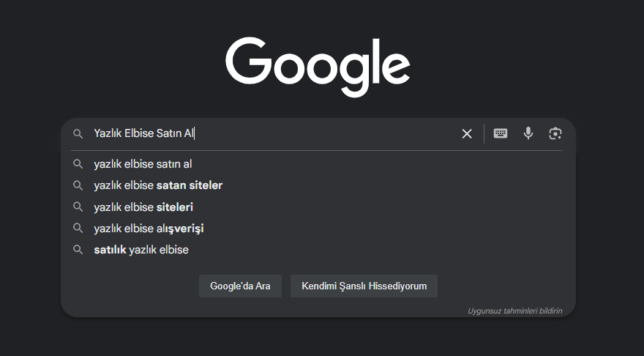Image resolution: width=644 pixels, height=356 pixels.
Task: Choose suggestion 'yazlık elbise siteleri'
Action: pos(318,207)
